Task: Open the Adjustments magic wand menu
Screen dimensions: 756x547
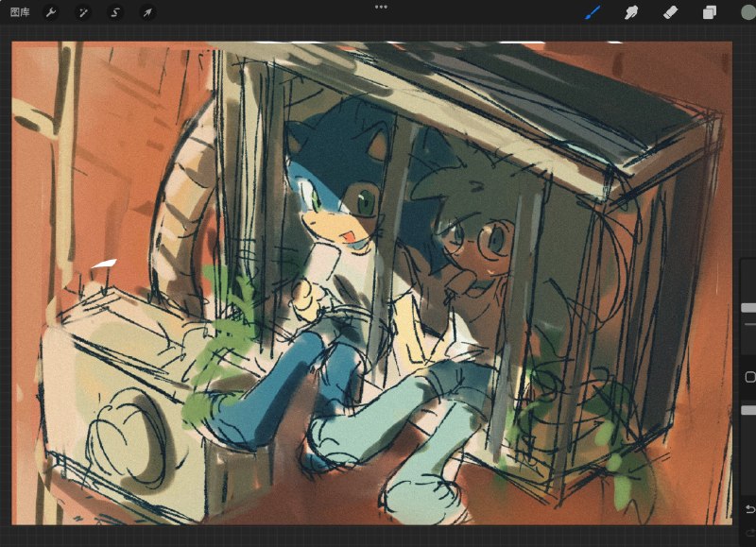Action: point(83,12)
